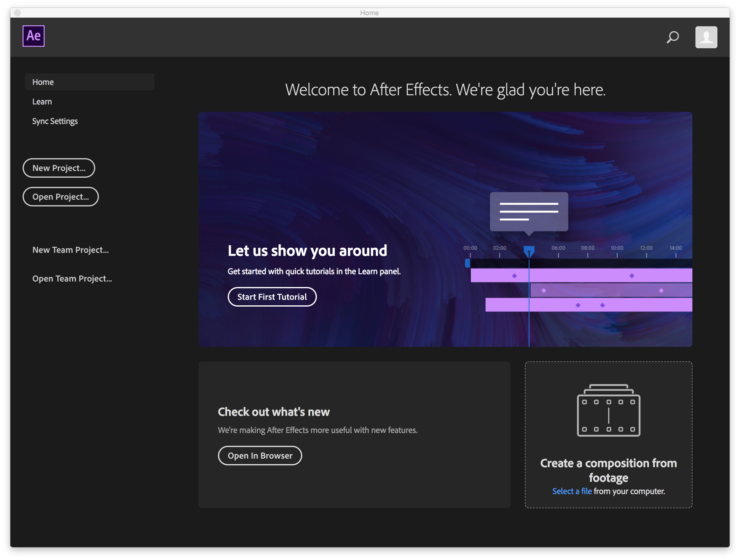Click the New Project button

click(x=58, y=168)
